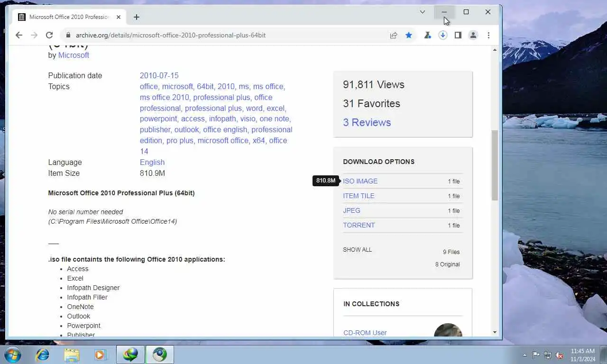The height and width of the screenshot is (364, 607).
Task: Click the CD-ROM collection thumbnail image
Action: tap(448, 330)
